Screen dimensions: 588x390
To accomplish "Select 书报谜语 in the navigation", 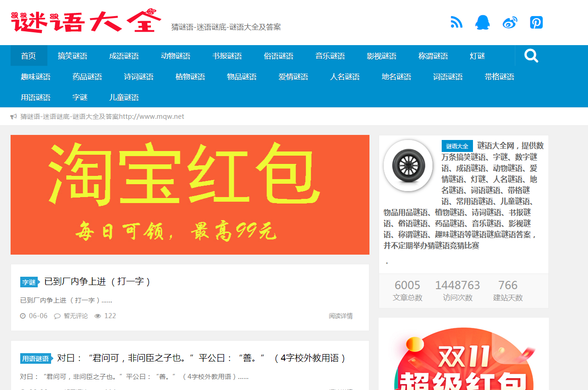I will pos(227,56).
